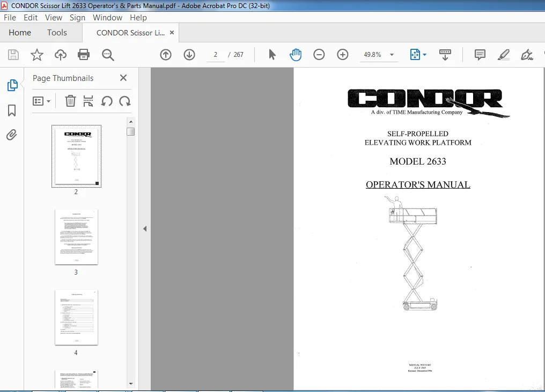Add a bookmark with the star icon

[x=37, y=55]
